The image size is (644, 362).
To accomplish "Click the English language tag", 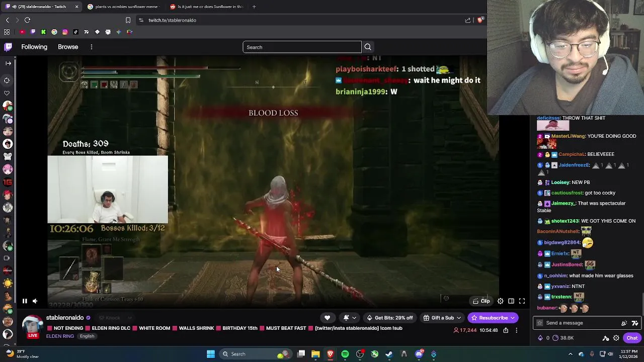I will (x=87, y=336).
